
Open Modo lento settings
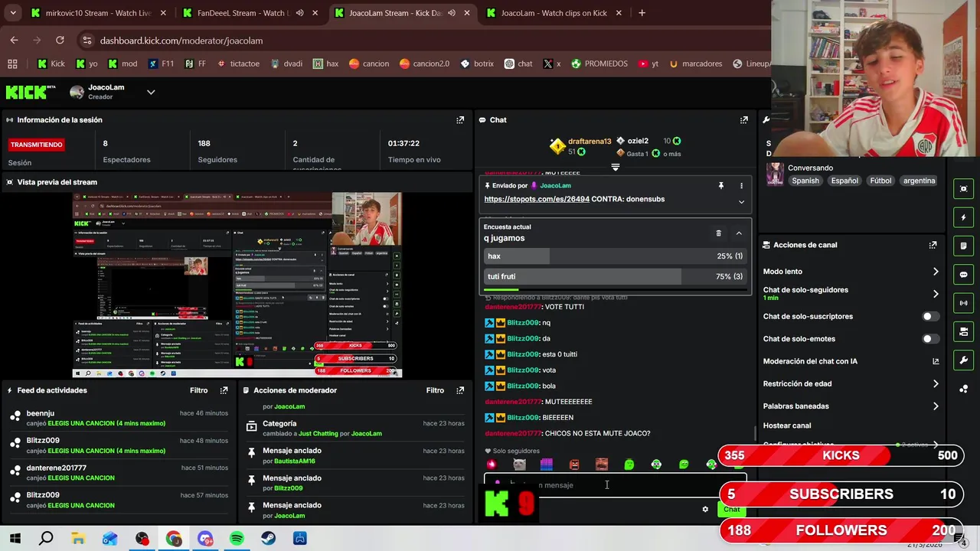click(851, 272)
